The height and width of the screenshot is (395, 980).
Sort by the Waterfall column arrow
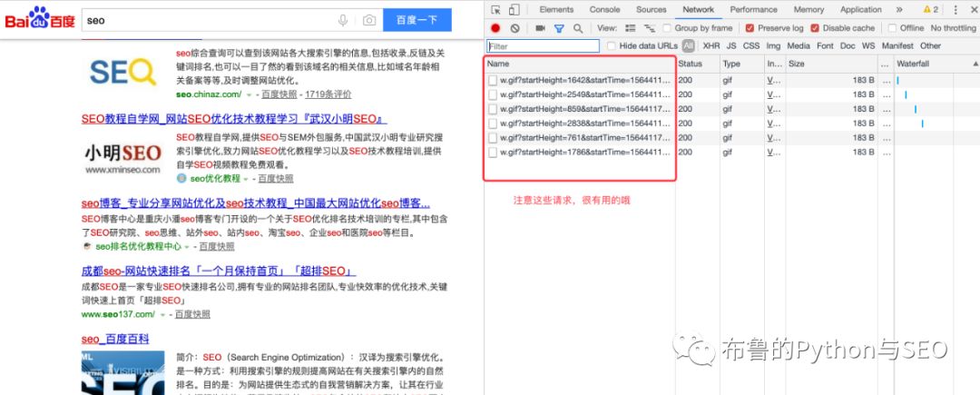point(975,64)
